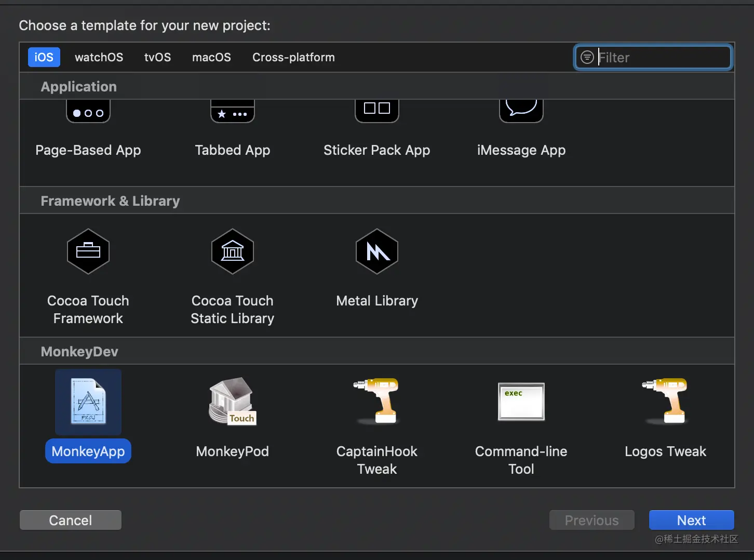The height and width of the screenshot is (560, 754).
Task: Choose the Cocoa Touch Static Library icon
Action: pos(233,251)
